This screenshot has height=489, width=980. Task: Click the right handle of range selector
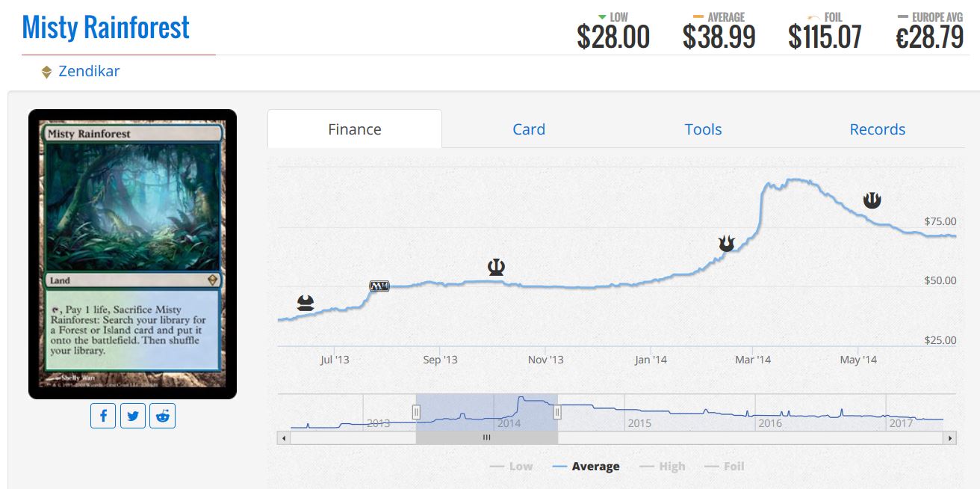(x=557, y=411)
